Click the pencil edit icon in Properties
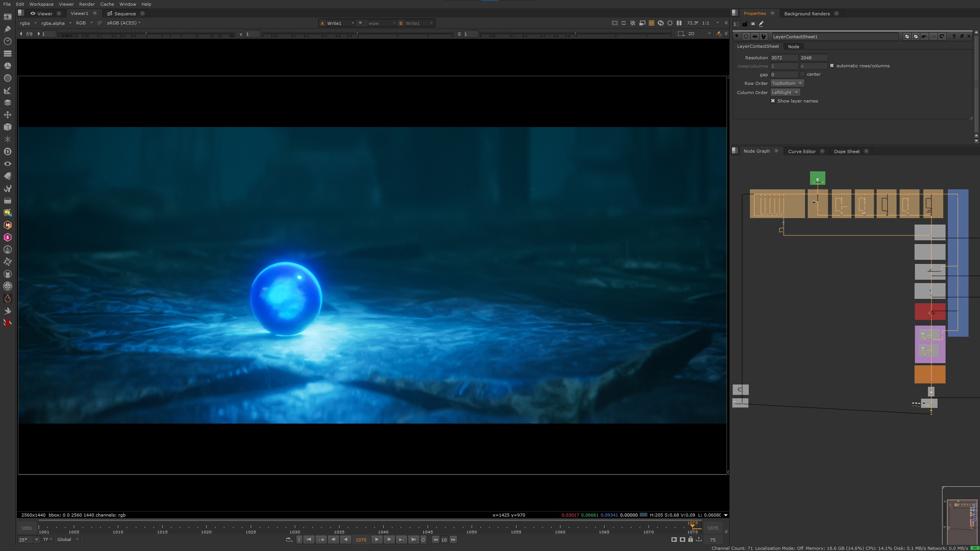The image size is (980, 551). (x=761, y=24)
